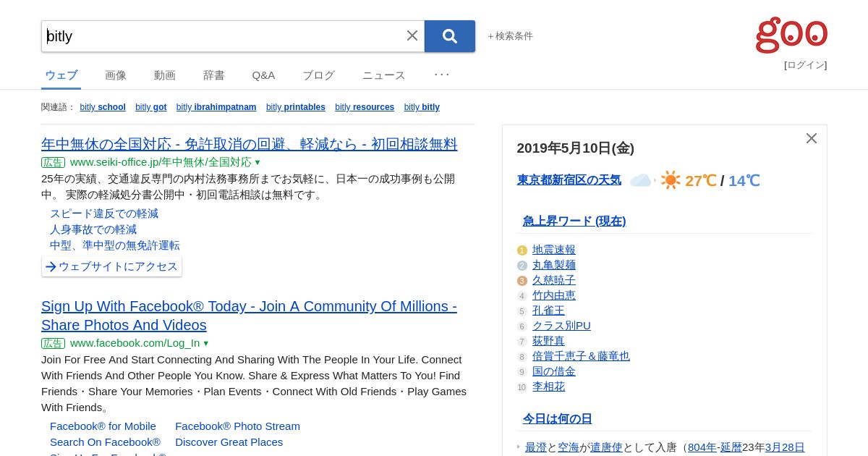Clear the search box with X icon
Image resolution: width=868 pixels, height=456 pixels.
coord(412,35)
